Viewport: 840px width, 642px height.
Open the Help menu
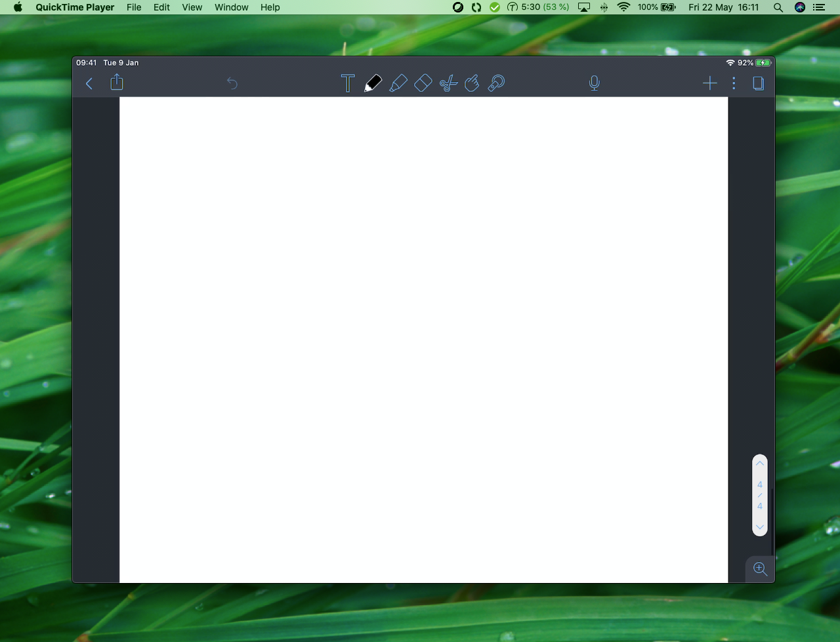point(270,7)
